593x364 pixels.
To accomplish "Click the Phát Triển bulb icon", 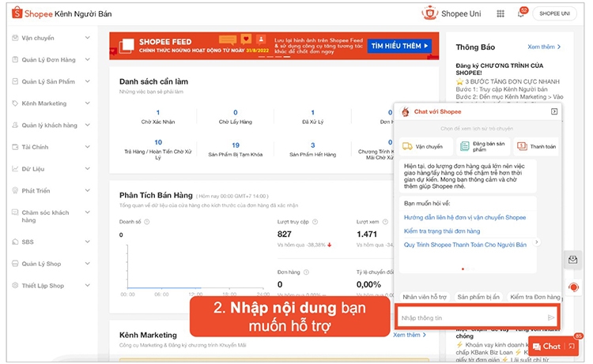I will coord(15,190).
